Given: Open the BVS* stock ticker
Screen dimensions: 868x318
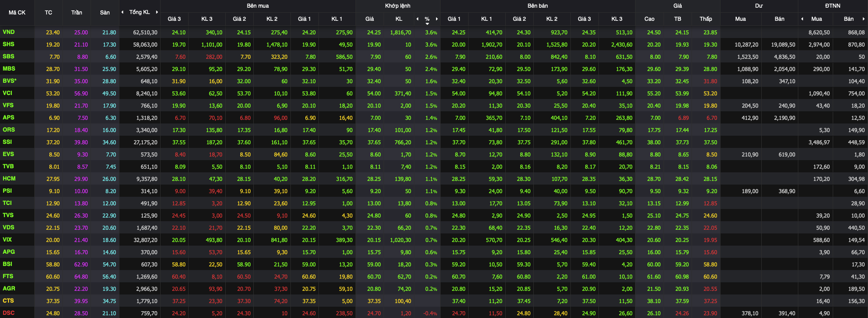Looking at the screenshot, I should click(x=9, y=81).
